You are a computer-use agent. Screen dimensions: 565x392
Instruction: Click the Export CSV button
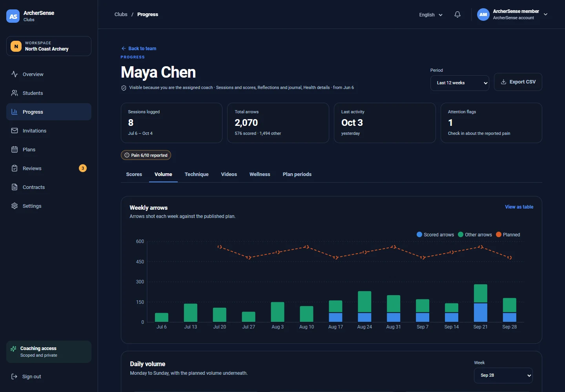[518, 82]
